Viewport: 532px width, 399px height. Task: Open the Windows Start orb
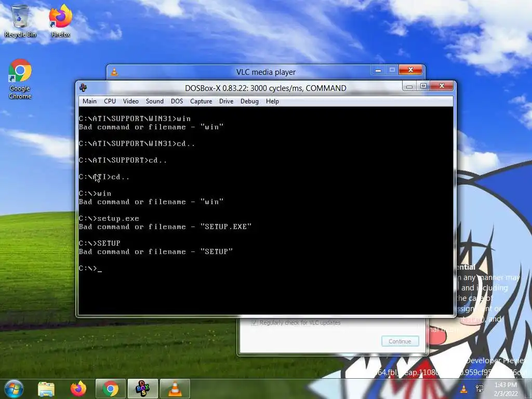point(14,389)
